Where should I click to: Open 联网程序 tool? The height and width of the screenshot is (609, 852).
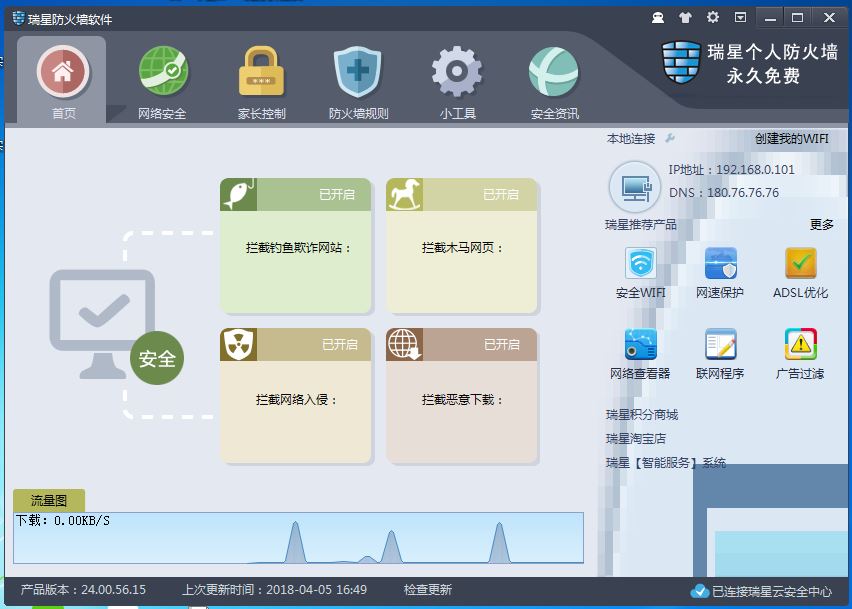coord(720,354)
